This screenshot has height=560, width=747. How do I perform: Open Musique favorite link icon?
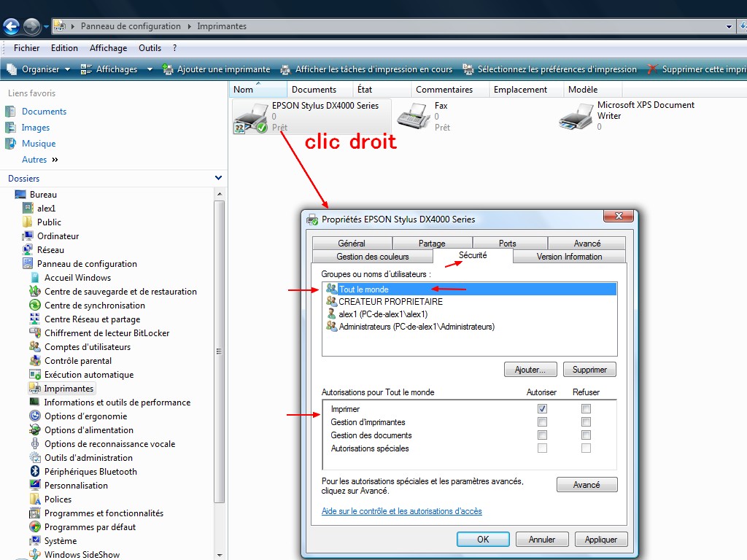click(x=10, y=144)
